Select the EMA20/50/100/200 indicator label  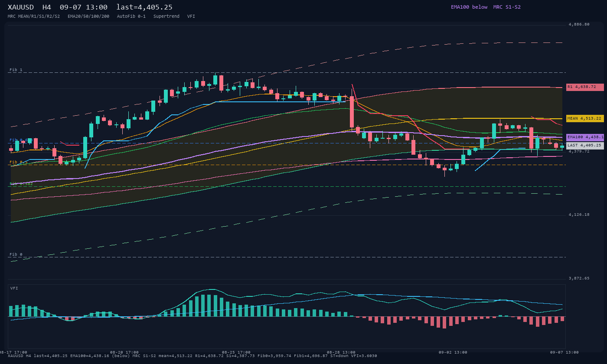tap(88, 16)
